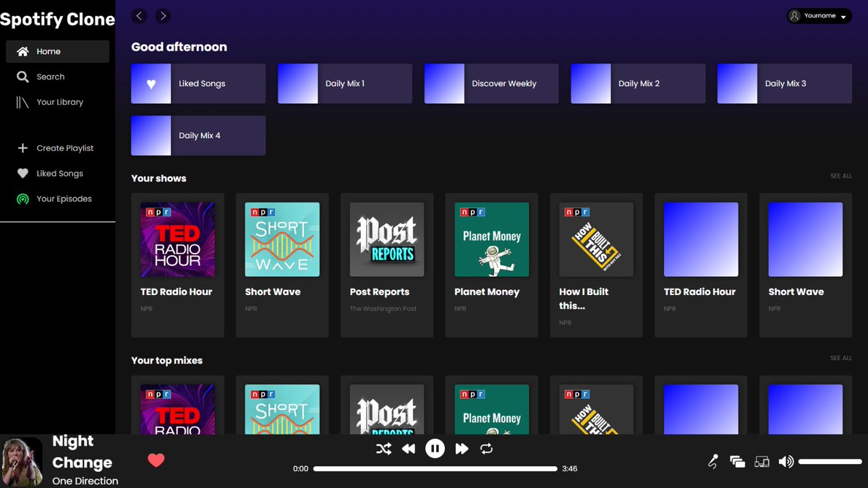Viewport: 868px width, 488px height.
Task: Click SEE ALL beside Your top mixes
Action: 841,358
